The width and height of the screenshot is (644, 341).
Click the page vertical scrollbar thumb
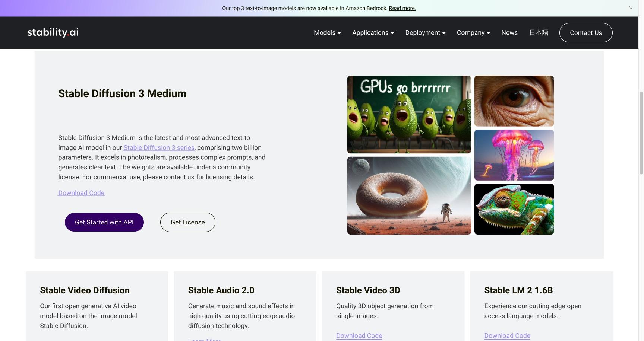point(641,132)
